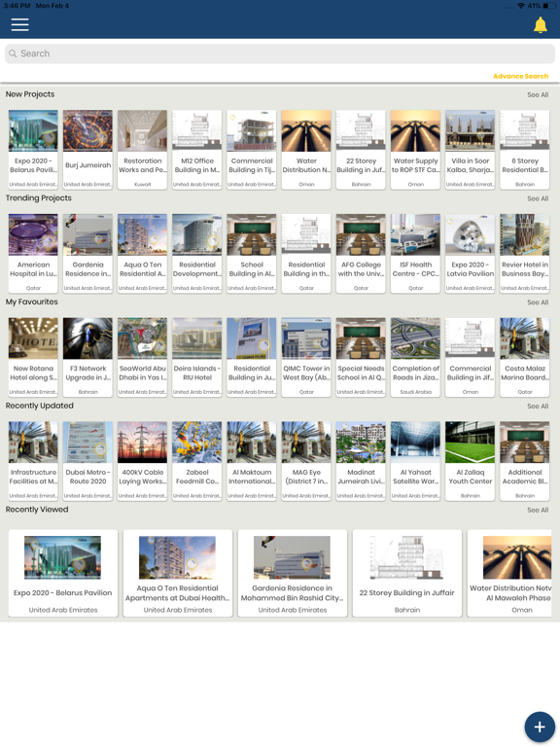560x747 pixels.
Task: Open American Hospital in Lusail card
Action: click(x=33, y=254)
